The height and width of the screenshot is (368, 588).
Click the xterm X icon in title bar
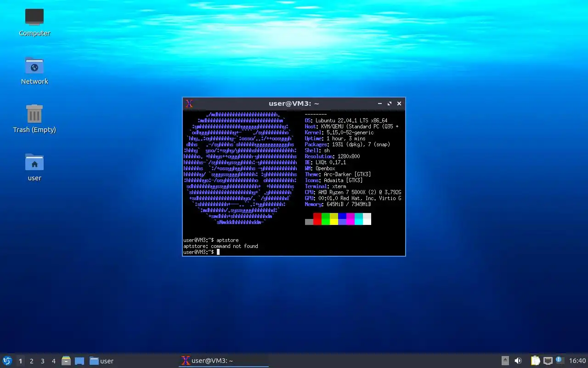pos(189,103)
